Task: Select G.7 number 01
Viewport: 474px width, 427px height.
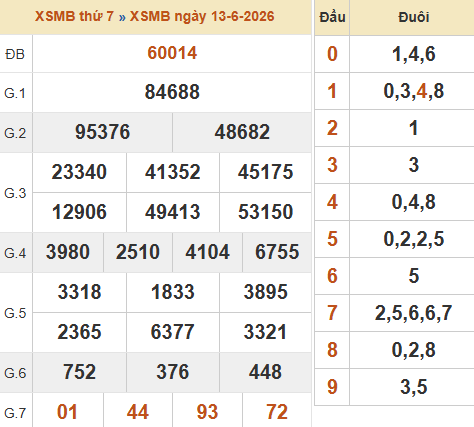Action: (x=67, y=412)
